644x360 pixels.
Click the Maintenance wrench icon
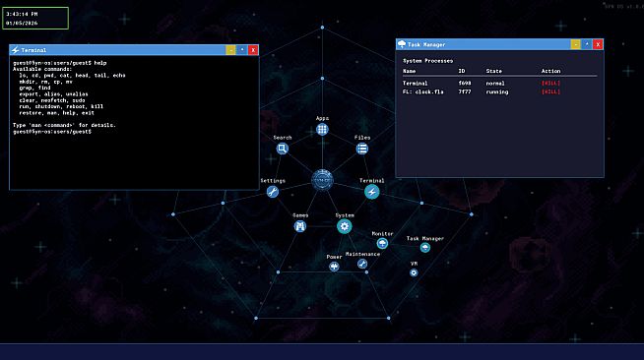click(x=361, y=264)
